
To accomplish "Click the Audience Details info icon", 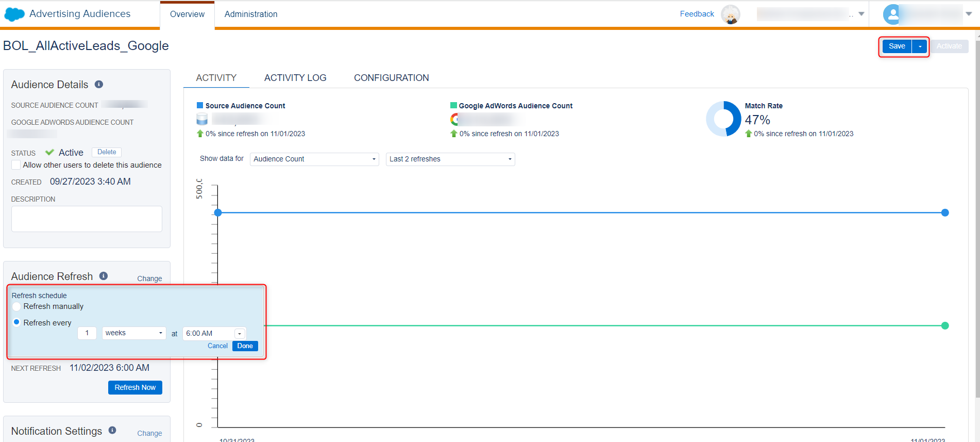I will tap(99, 84).
